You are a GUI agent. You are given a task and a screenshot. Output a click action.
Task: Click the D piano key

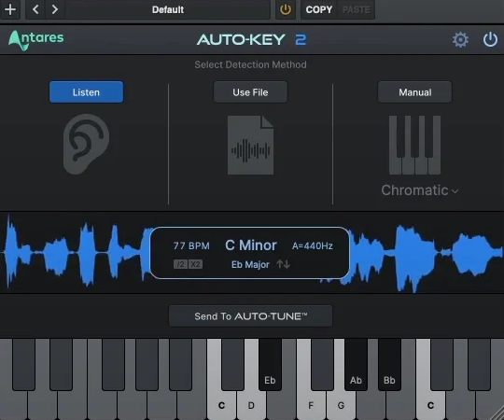(x=251, y=406)
